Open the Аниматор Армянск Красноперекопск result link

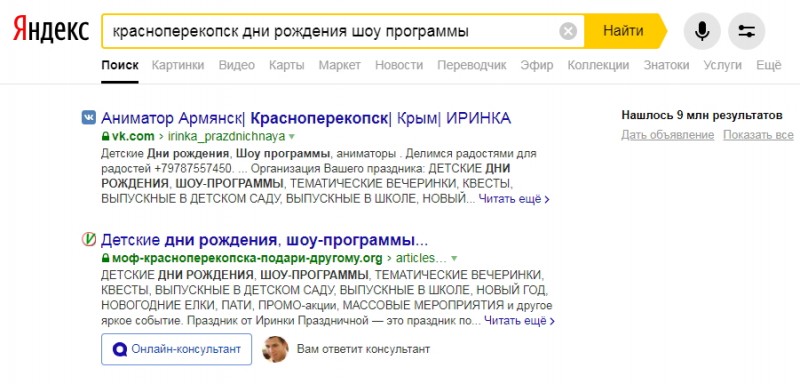[306, 118]
